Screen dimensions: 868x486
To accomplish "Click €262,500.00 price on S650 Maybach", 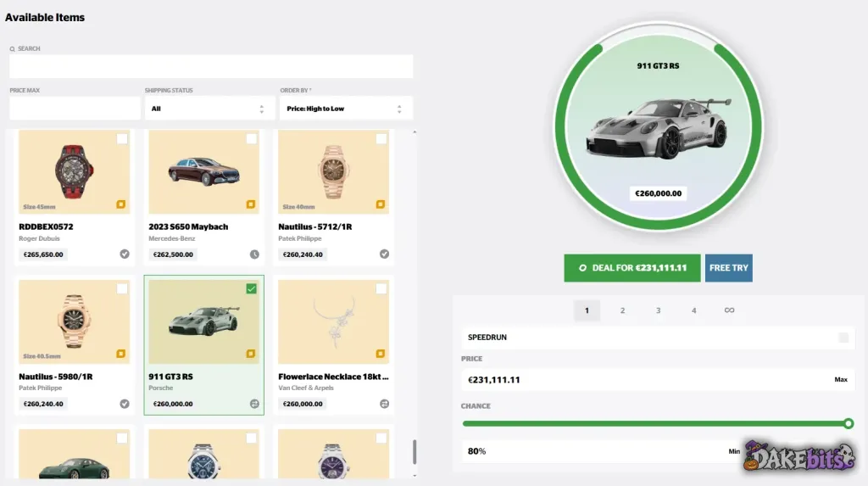I will tap(173, 254).
